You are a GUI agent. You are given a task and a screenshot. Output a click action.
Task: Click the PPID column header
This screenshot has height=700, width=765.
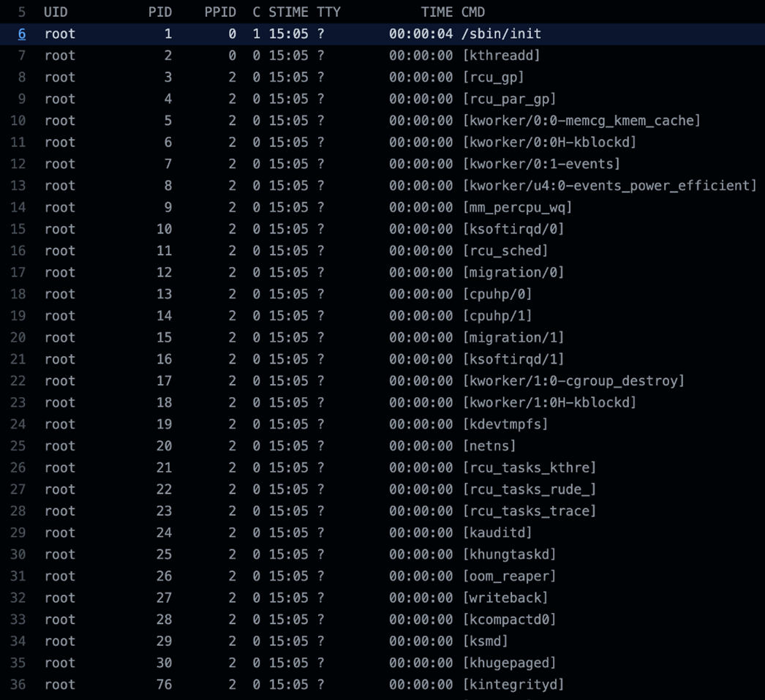pyautogui.click(x=220, y=12)
